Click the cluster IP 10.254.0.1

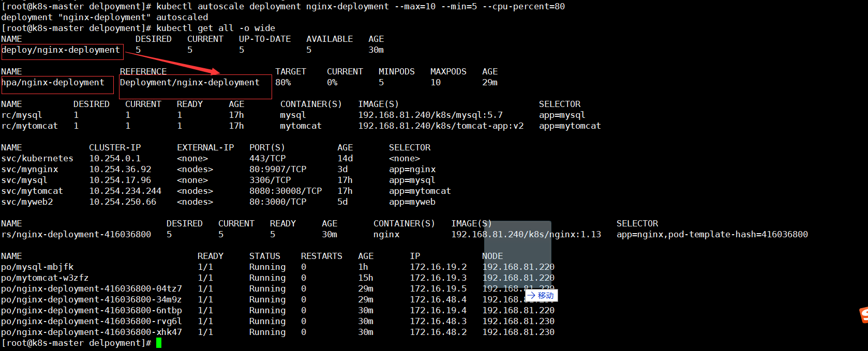[x=115, y=158]
